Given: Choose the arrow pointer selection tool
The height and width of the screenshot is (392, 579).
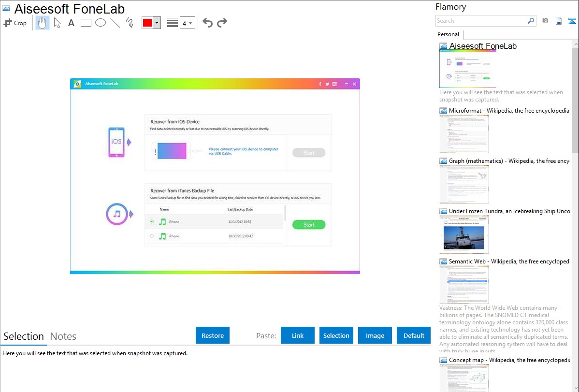Looking at the screenshot, I should click(57, 23).
